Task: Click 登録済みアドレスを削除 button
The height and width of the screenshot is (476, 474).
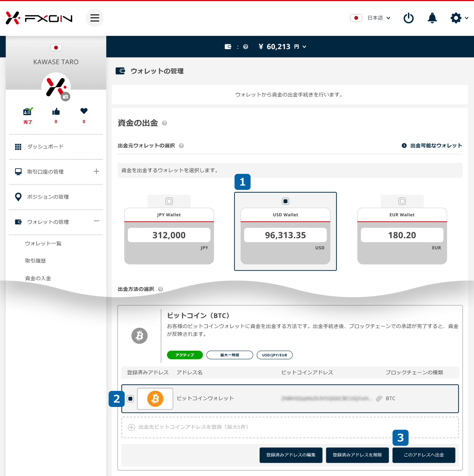Action: coord(357,455)
